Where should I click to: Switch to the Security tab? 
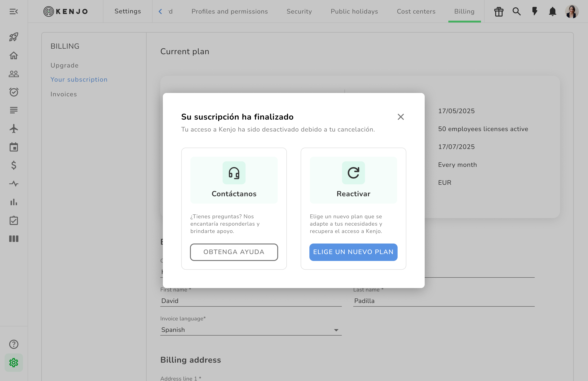click(299, 11)
